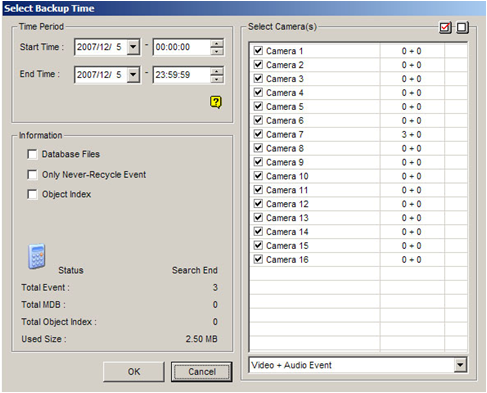Toggle Camera 15 checkbox

tap(258, 245)
